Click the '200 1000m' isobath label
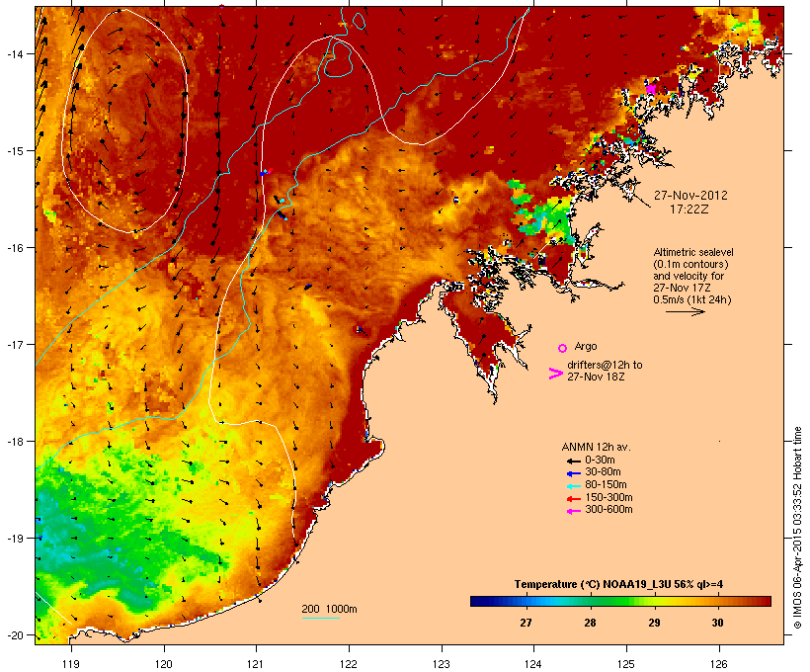Screen dimensions: 810x672 329,609
